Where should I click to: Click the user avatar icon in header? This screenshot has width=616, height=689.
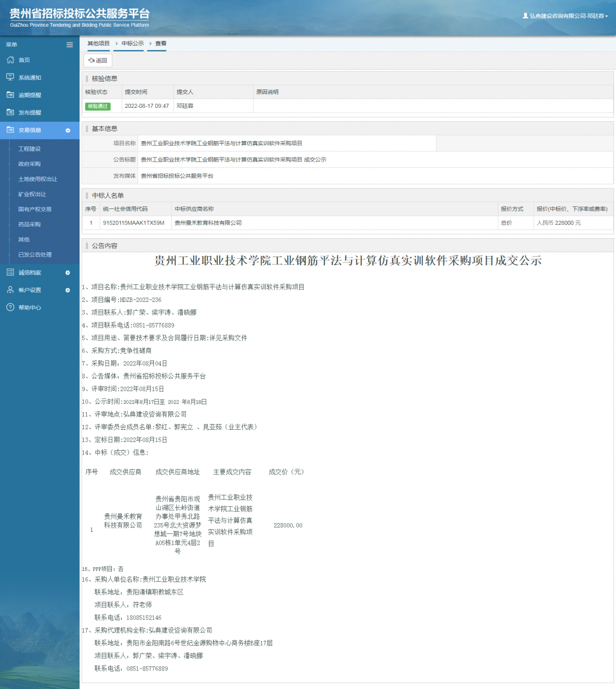click(525, 16)
